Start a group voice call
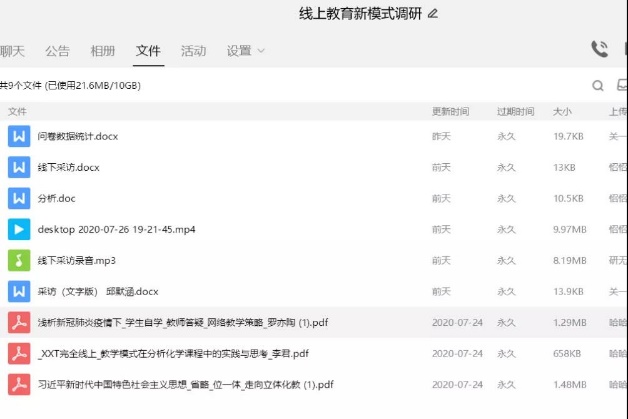628x419 pixels. coord(599,49)
